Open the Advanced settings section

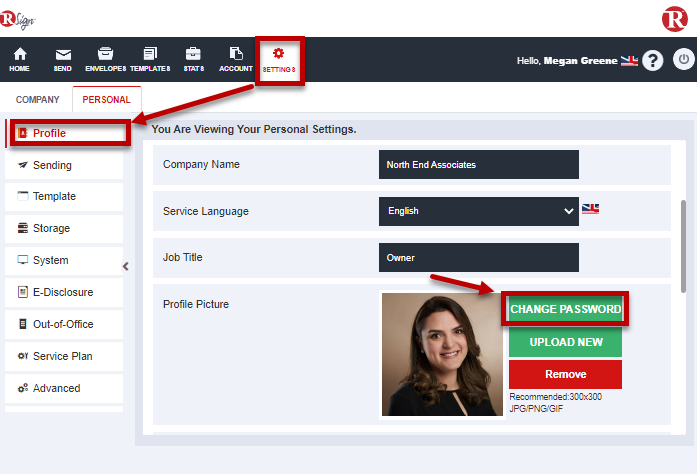(x=64, y=388)
